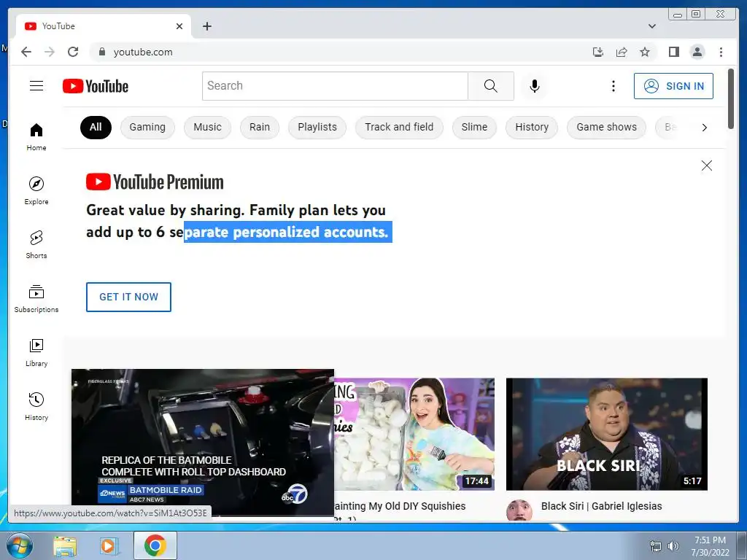Open Black Siri | Gabriel Iglesias title
This screenshot has width=747, height=560.
pos(601,506)
